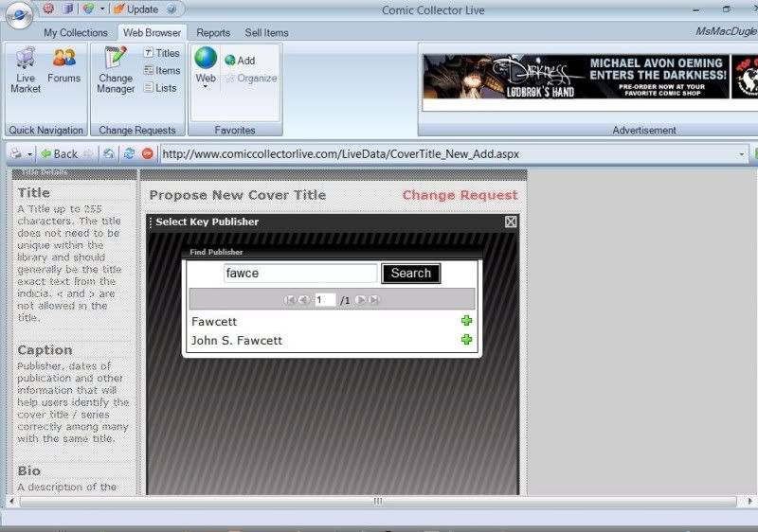
Task: Click the Update button in quick access toolbar
Action: (135, 9)
